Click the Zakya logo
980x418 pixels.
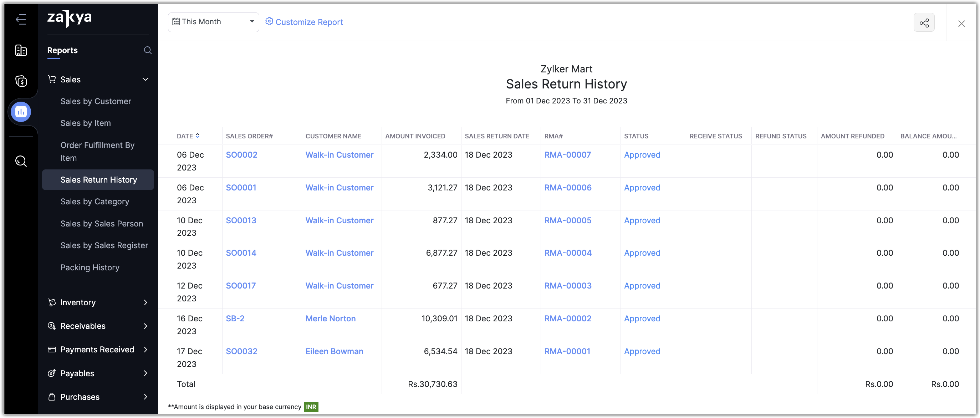click(x=69, y=18)
